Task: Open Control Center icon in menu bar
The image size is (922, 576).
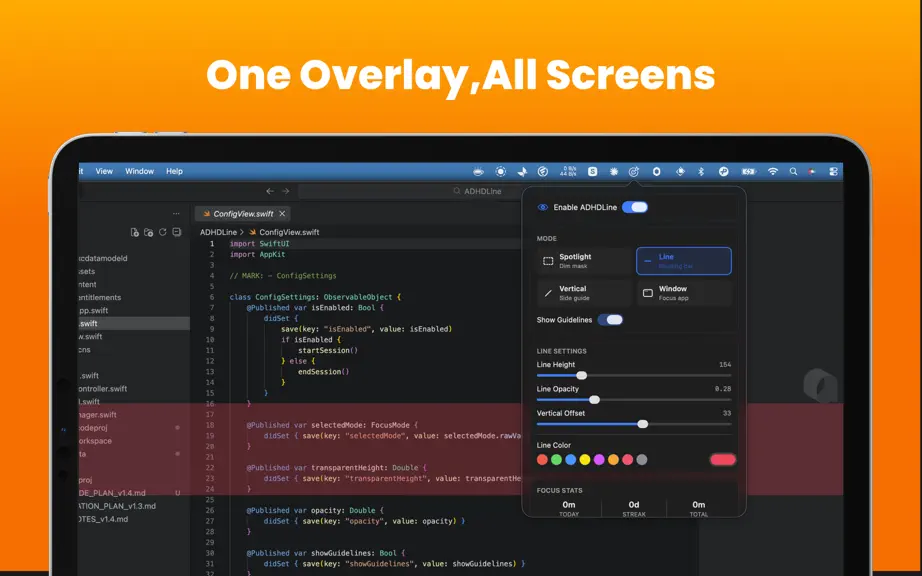Action: pyautogui.click(x=833, y=172)
